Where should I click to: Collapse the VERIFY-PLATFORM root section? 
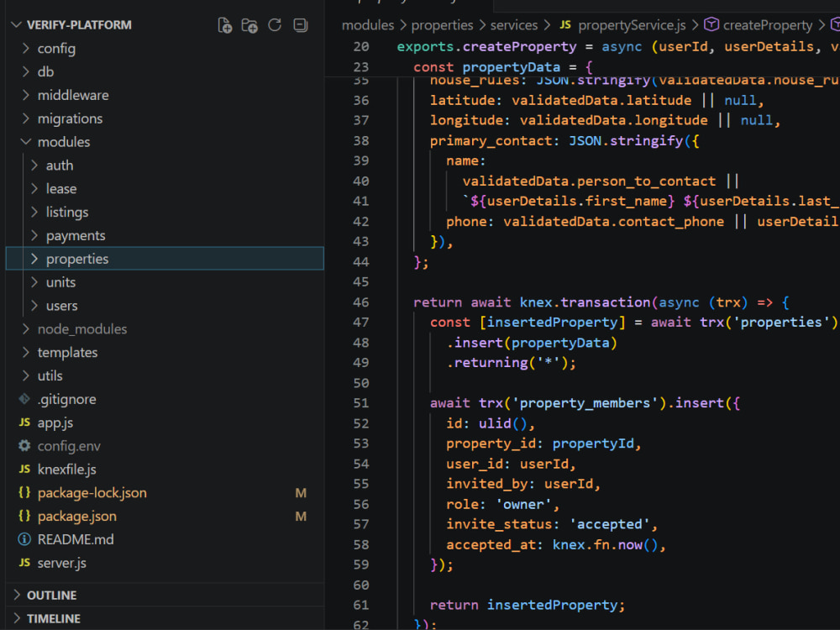(17, 25)
